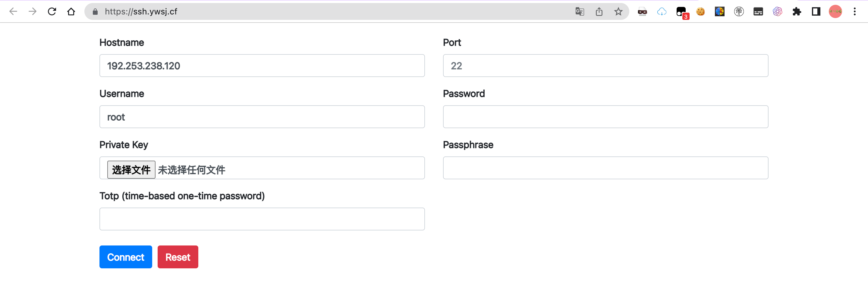868x293 pixels.
Task: Go to the browser home page
Action: click(71, 11)
